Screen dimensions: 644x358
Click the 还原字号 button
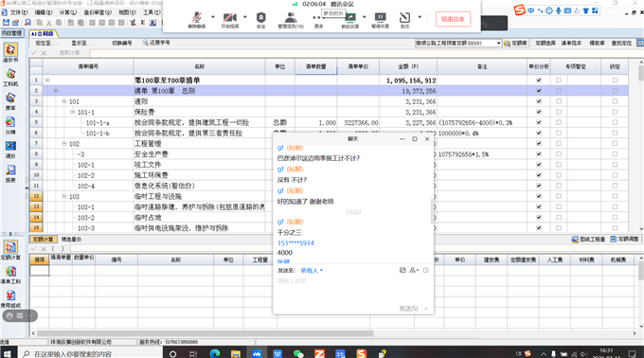156,43
